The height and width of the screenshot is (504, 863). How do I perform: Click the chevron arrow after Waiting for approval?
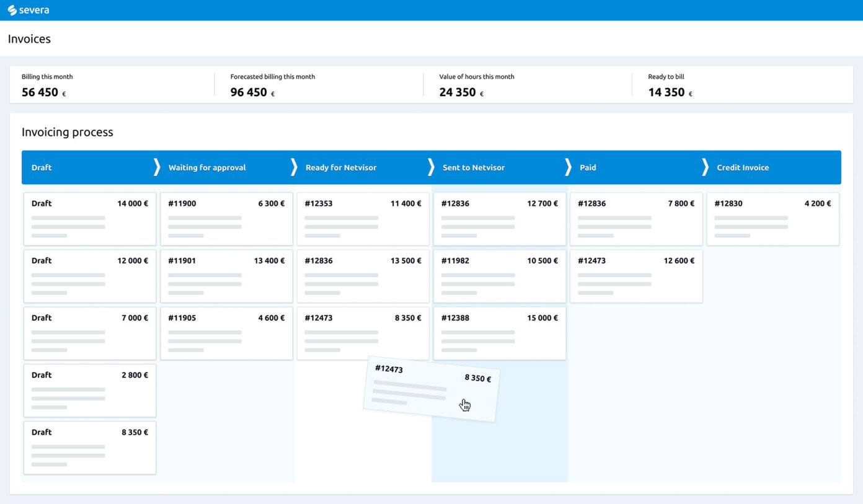[x=294, y=167]
